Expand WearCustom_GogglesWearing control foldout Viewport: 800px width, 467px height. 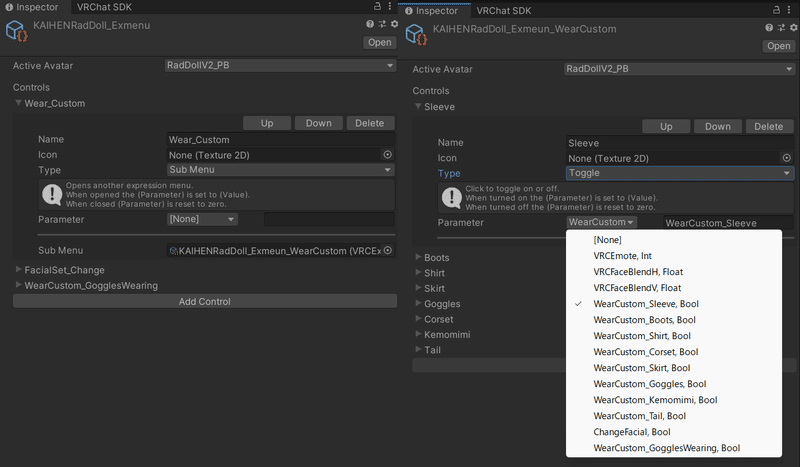click(18, 285)
